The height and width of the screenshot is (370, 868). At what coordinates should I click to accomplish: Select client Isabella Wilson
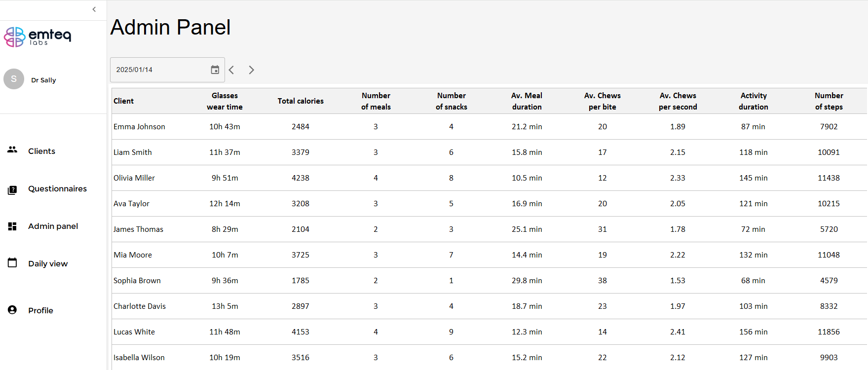point(139,358)
